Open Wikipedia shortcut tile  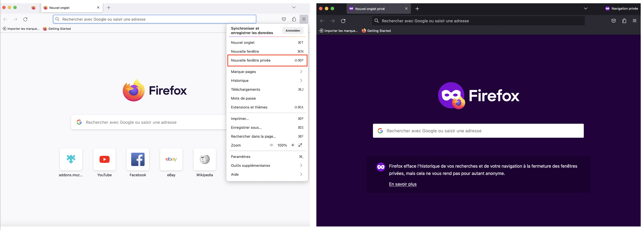(205, 159)
